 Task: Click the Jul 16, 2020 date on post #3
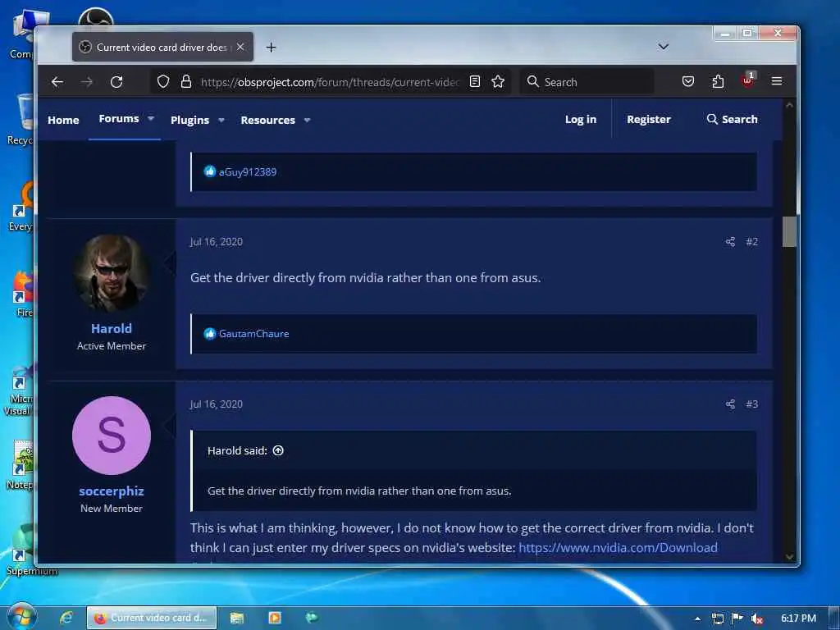(217, 404)
